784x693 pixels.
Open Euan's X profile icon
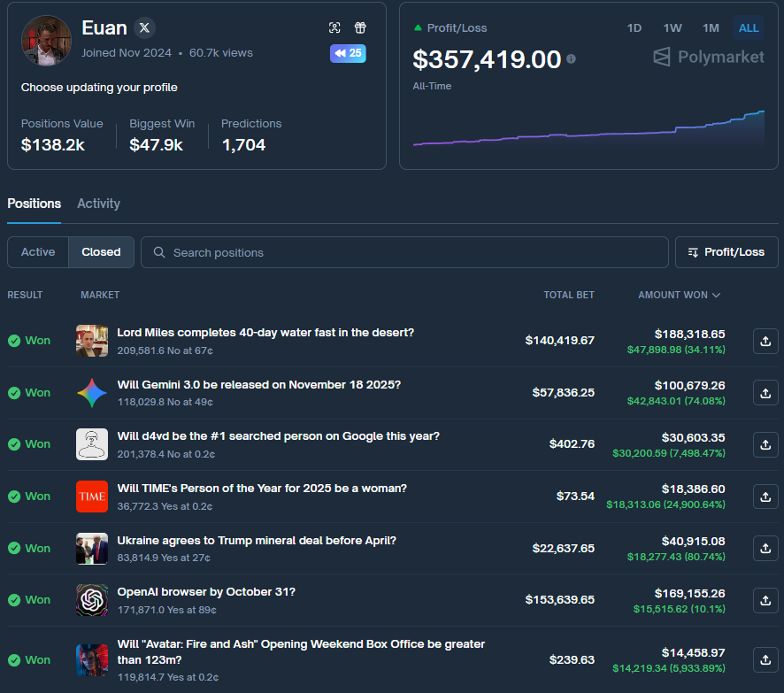tap(144, 27)
